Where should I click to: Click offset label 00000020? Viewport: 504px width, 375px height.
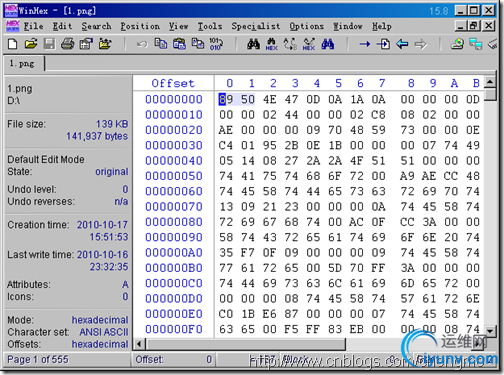coord(174,130)
